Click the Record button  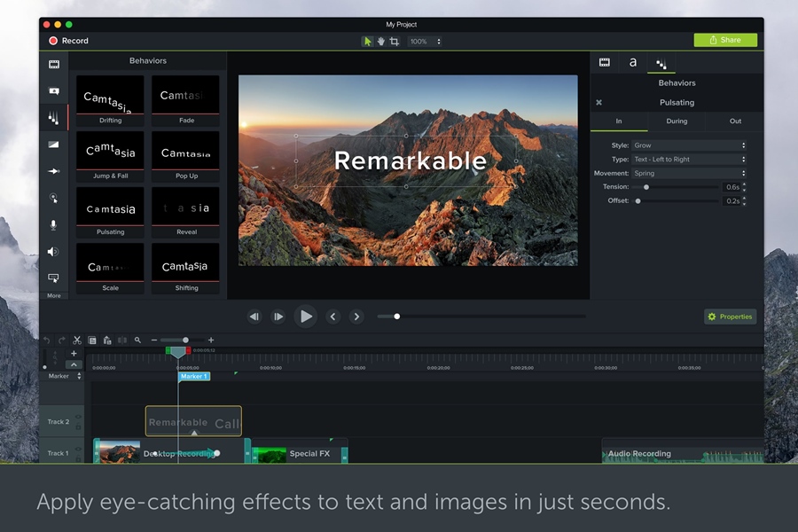tap(68, 41)
